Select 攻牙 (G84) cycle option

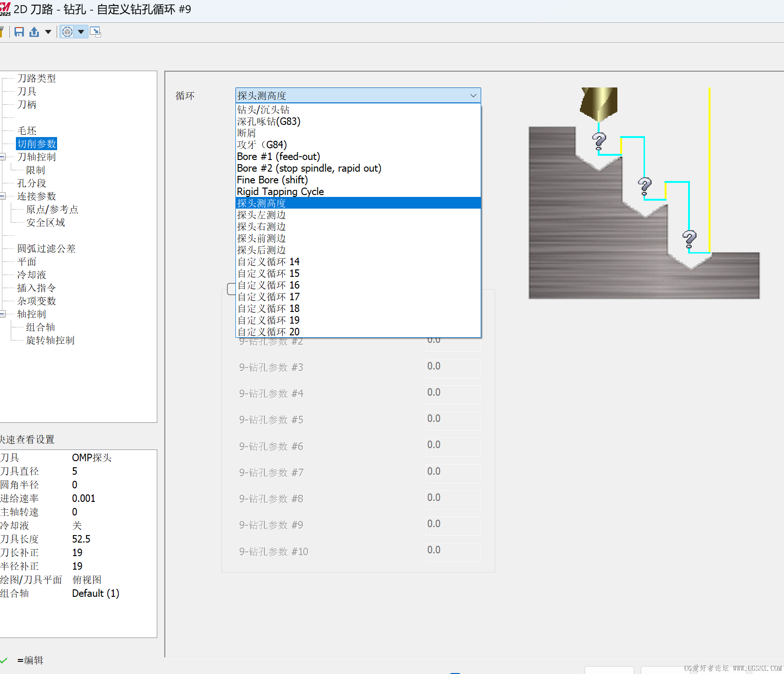pos(358,145)
